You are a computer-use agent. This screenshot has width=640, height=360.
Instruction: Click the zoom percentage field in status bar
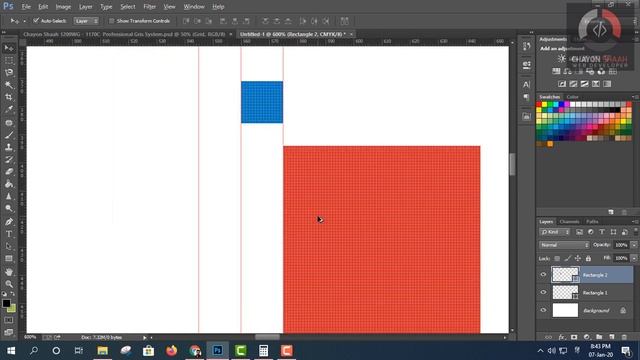tap(31, 338)
